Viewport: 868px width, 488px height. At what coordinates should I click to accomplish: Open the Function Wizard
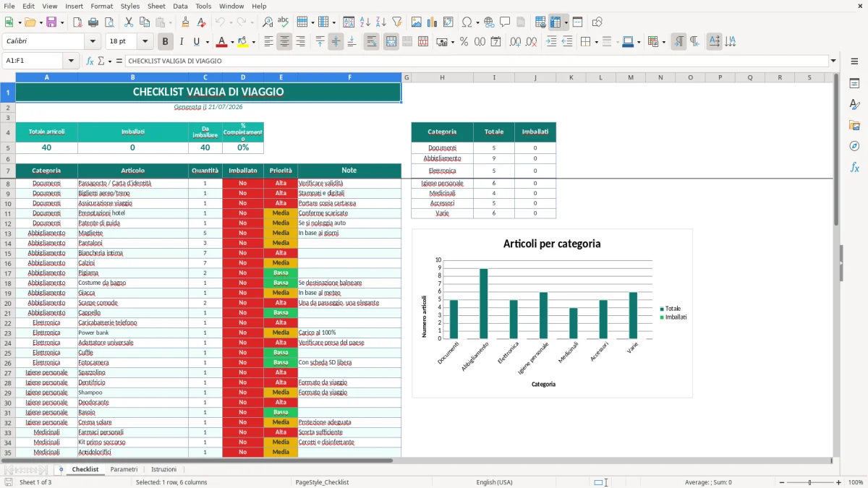(90, 61)
